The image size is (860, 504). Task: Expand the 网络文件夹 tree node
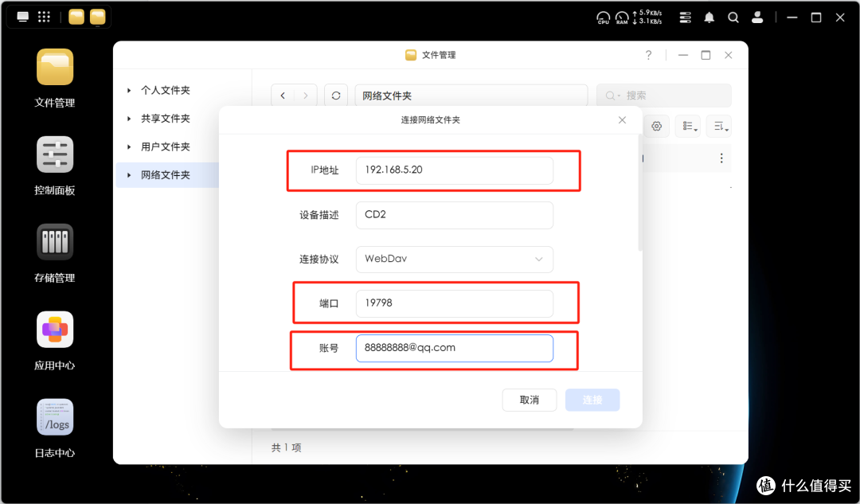coord(129,175)
